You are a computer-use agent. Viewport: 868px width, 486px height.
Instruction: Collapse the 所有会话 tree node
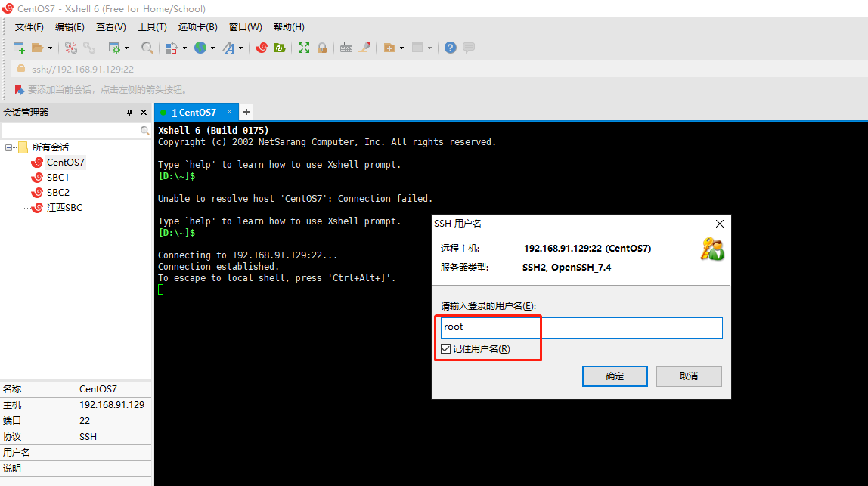8,147
